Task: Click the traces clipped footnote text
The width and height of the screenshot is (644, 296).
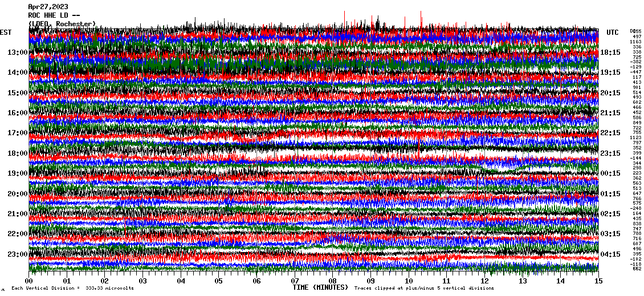Action: [x=423, y=289]
